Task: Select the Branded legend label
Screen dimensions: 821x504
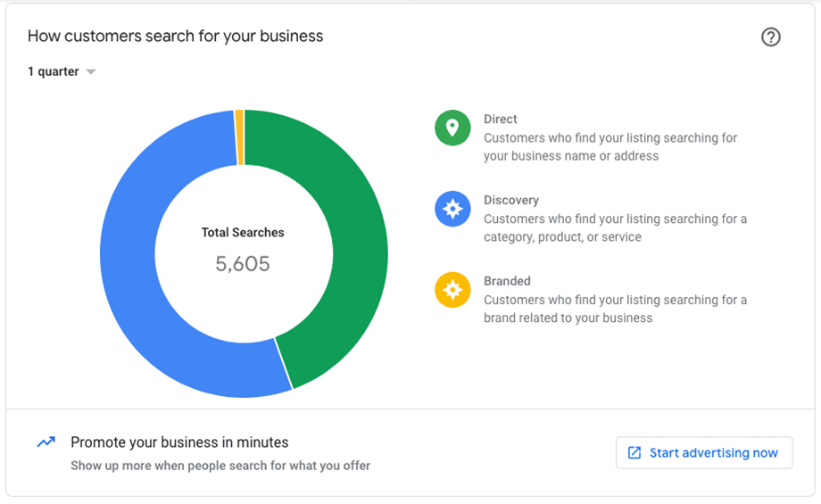Action: point(507,281)
